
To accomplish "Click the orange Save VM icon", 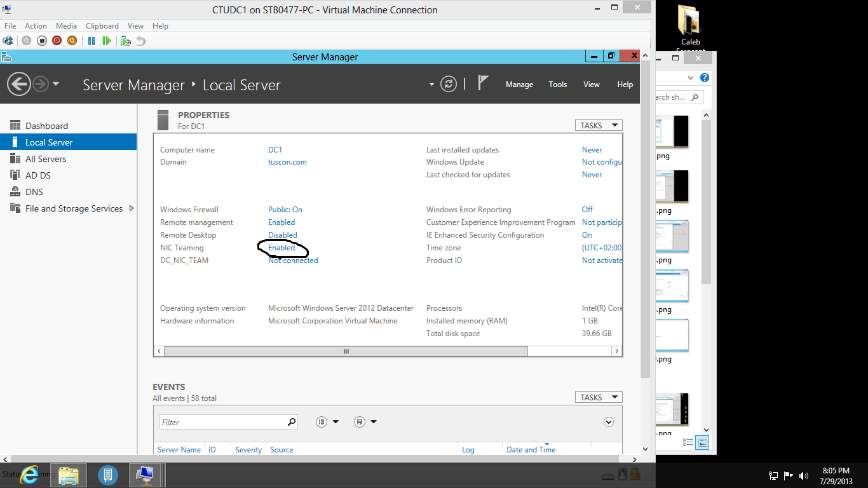I will pos(72,41).
